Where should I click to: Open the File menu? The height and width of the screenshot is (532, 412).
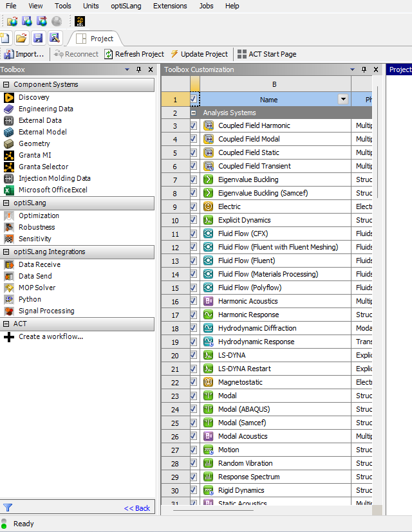(x=11, y=6)
